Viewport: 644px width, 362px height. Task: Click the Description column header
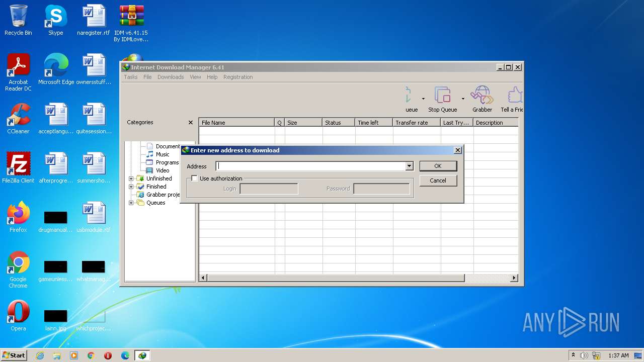[496, 123]
